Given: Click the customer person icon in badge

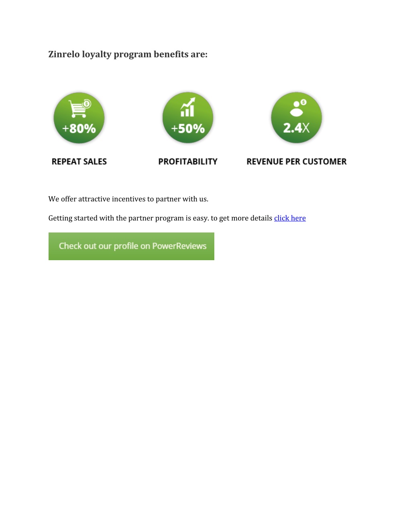Looking at the screenshot, I should pyautogui.click(x=296, y=108).
